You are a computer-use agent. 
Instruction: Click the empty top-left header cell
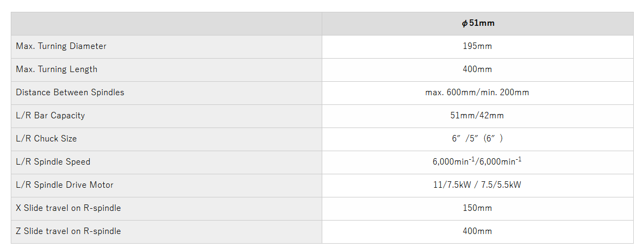tap(166, 24)
